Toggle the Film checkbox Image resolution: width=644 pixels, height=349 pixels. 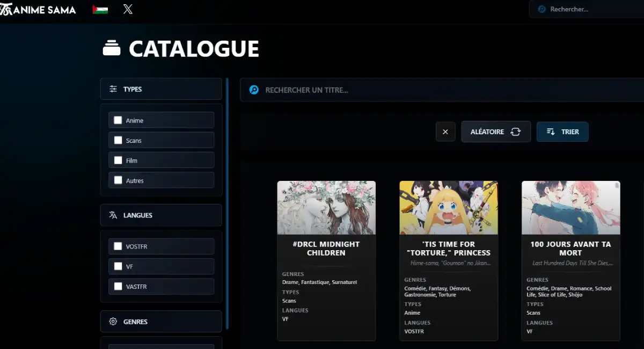[118, 160]
